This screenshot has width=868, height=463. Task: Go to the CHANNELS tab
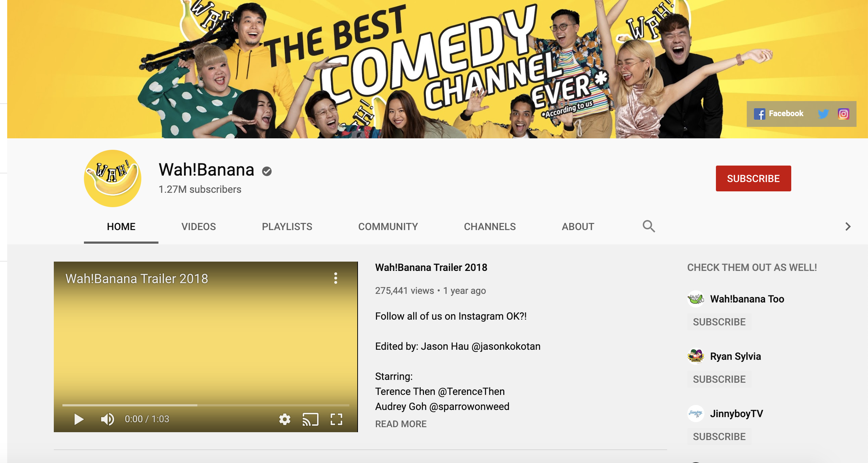[x=490, y=226]
